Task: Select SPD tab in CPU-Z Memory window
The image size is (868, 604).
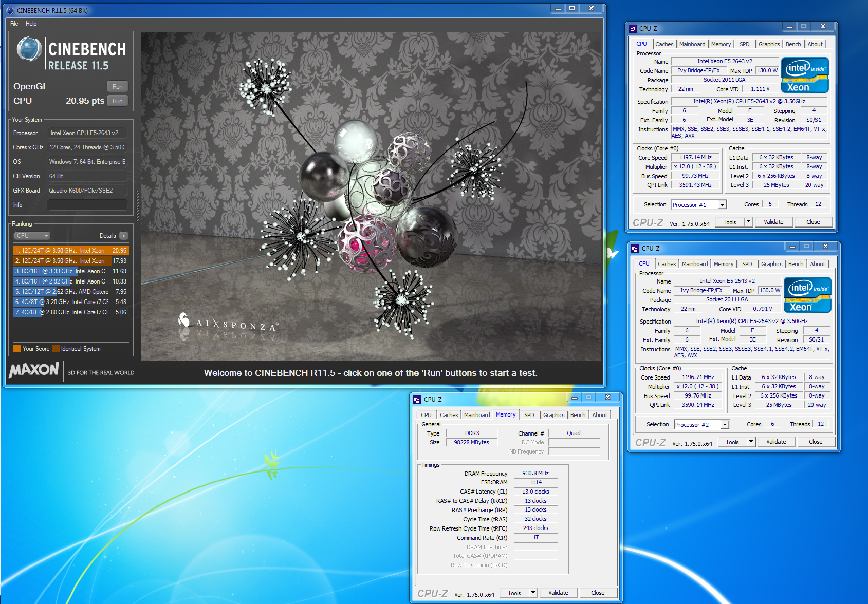Action: tap(529, 415)
